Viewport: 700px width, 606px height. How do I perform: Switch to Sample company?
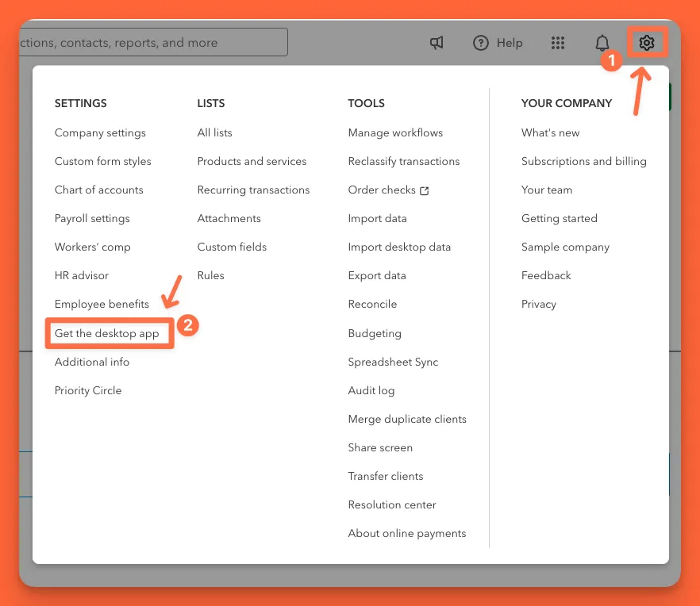pos(565,247)
